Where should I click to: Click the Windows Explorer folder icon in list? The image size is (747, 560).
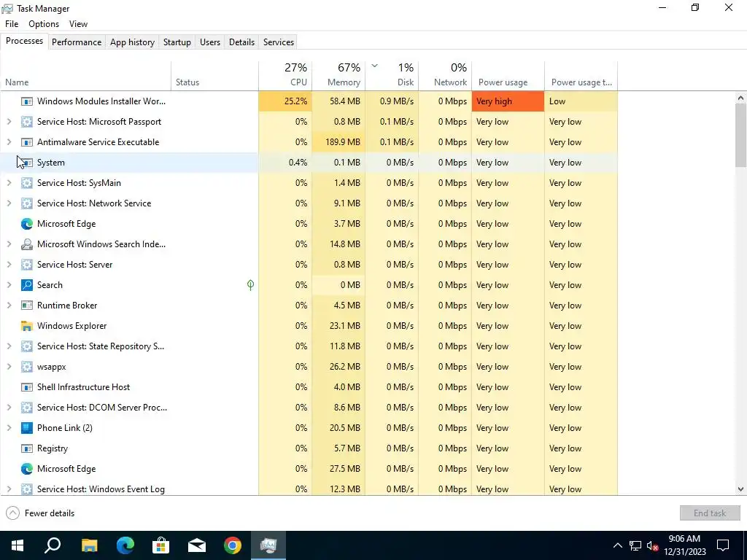27,326
